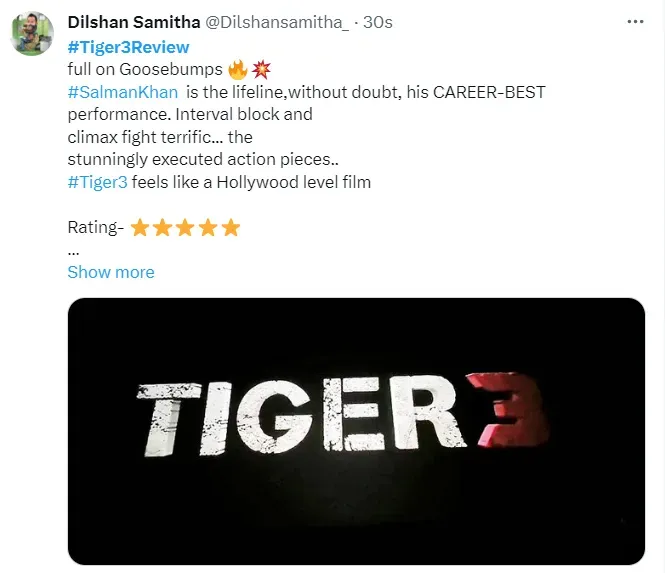Click the first star in the rating

point(140,228)
